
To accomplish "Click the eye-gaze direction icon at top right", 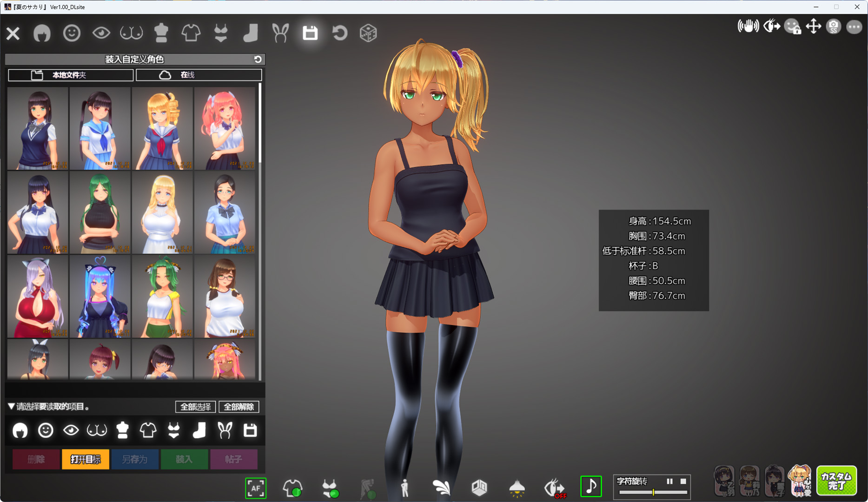I will click(772, 26).
